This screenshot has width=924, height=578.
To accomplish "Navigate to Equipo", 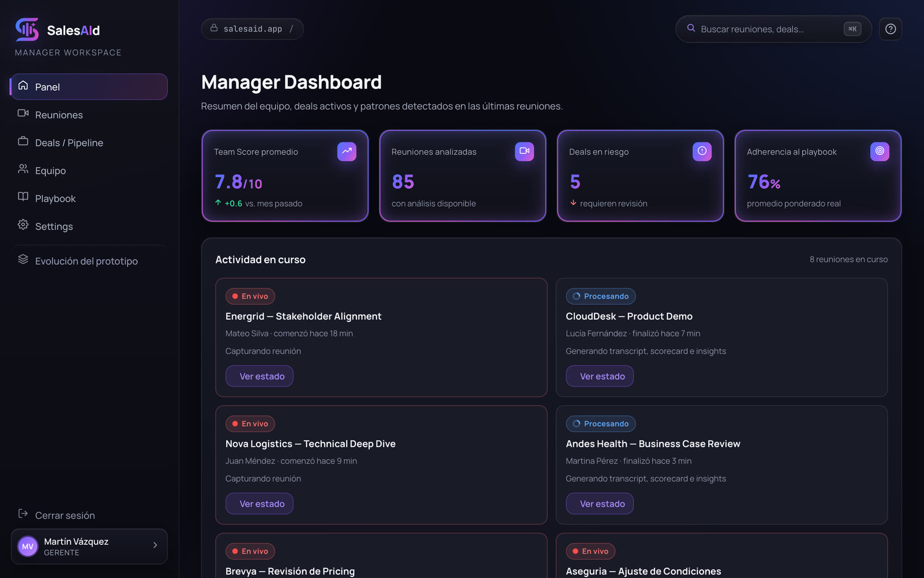I will point(89,170).
